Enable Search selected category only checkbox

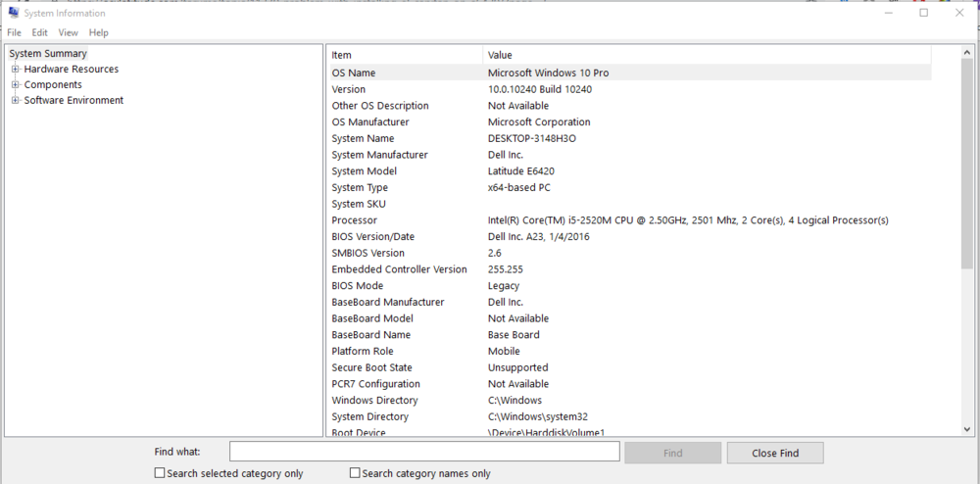(x=160, y=473)
